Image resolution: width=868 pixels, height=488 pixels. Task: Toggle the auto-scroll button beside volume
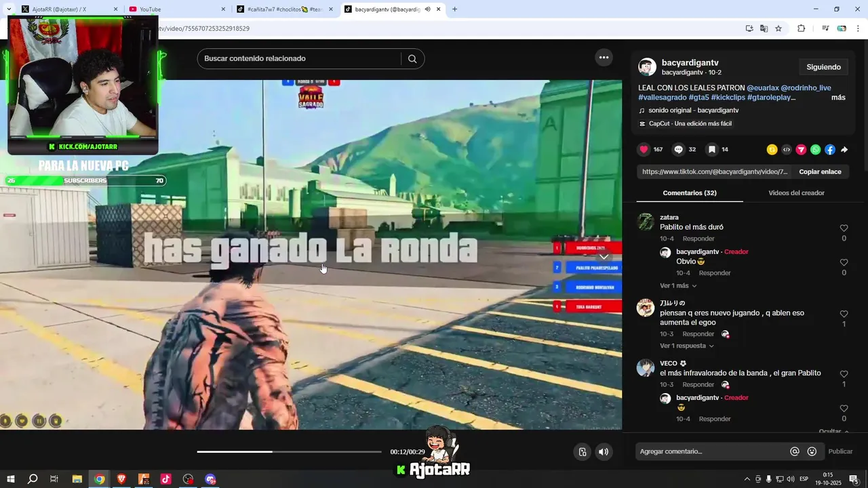click(582, 452)
